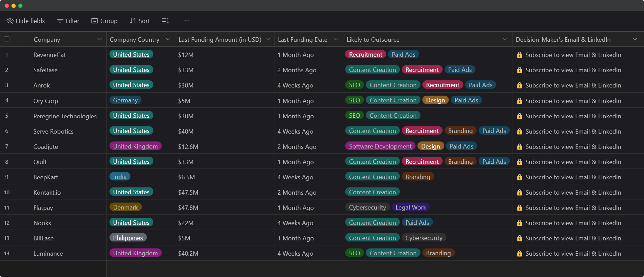
Task: Toggle the select-all checkbox in header
Action: 7,39
